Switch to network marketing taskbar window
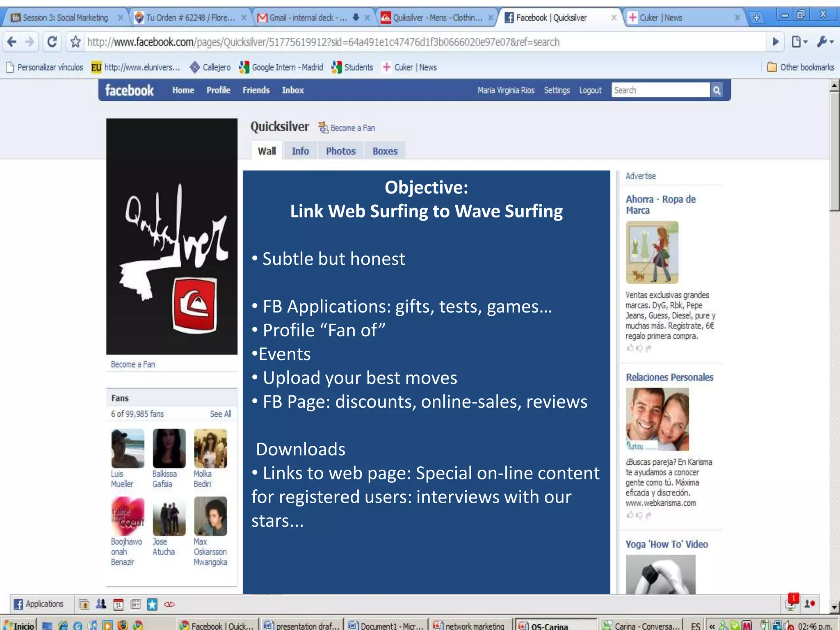The image size is (840, 630). click(x=470, y=625)
